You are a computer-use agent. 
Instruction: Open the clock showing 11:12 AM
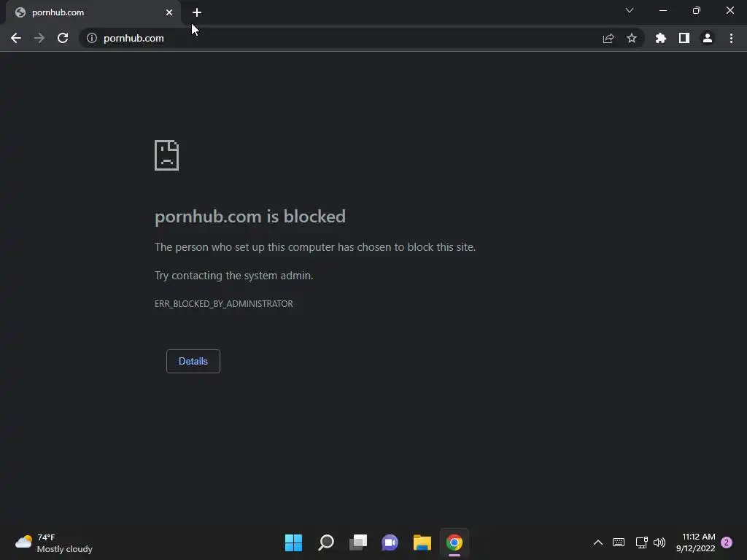click(695, 542)
